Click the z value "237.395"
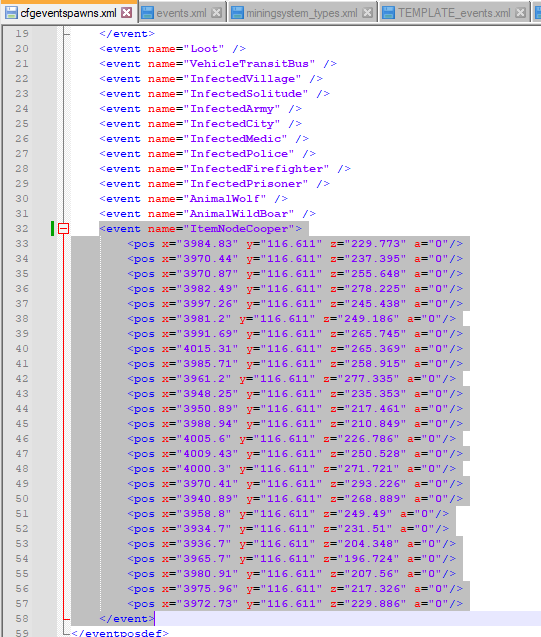The height and width of the screenshot is (637, 541). click(376, 259)
